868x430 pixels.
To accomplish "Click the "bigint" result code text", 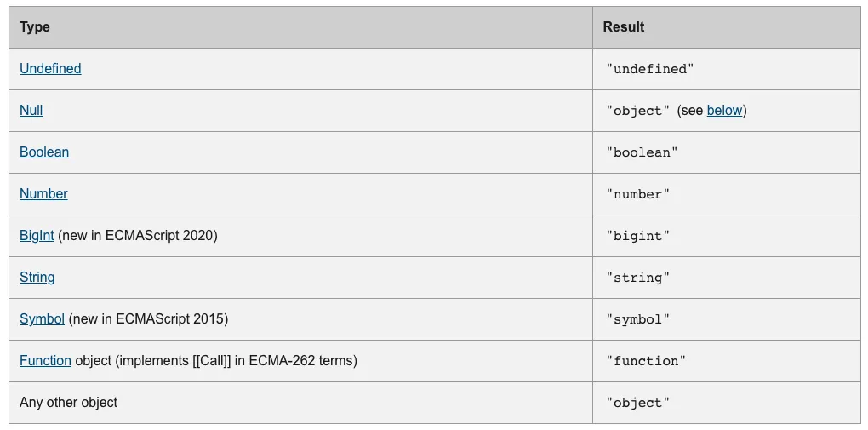I will [638, 236].
